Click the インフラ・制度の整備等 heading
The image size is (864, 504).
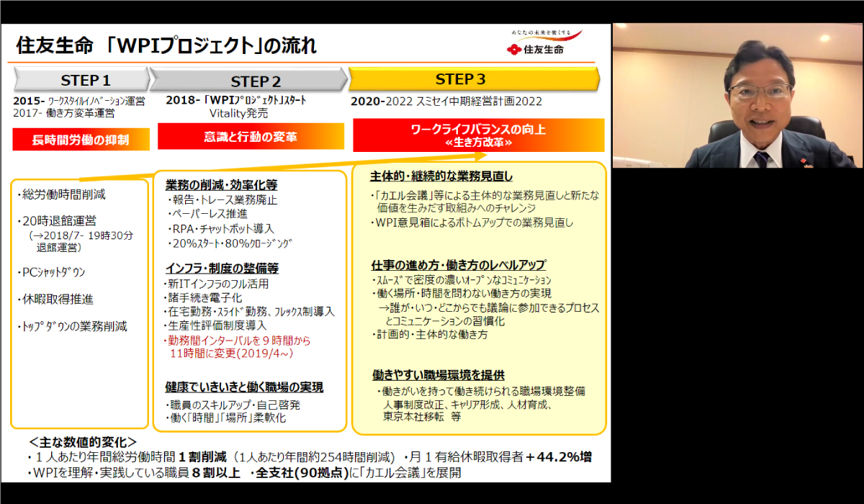click(222, 268)
